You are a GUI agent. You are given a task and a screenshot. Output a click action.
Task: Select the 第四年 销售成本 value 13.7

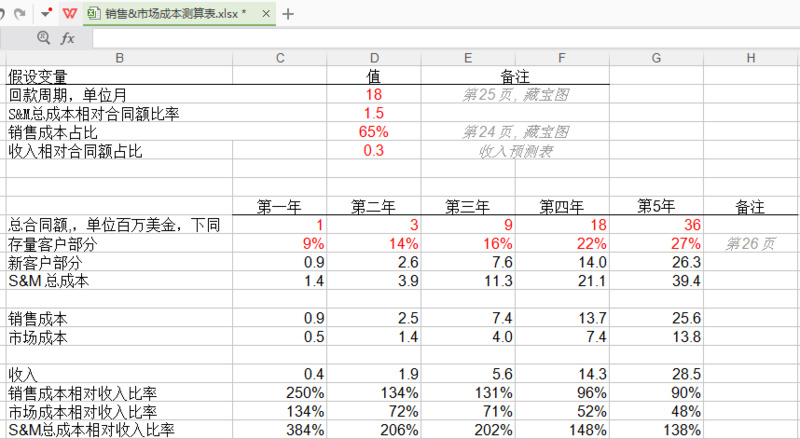pos(562,318)
